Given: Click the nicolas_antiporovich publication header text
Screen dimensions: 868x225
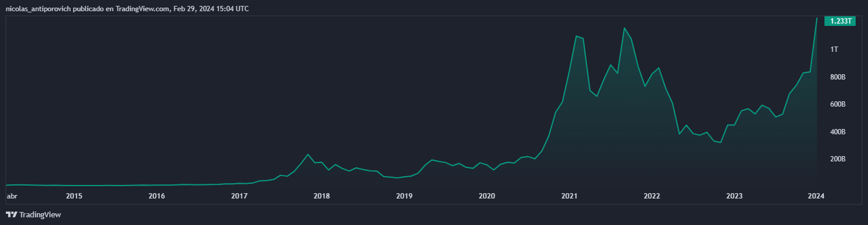Looking at the screenshot, I should 127,9.
